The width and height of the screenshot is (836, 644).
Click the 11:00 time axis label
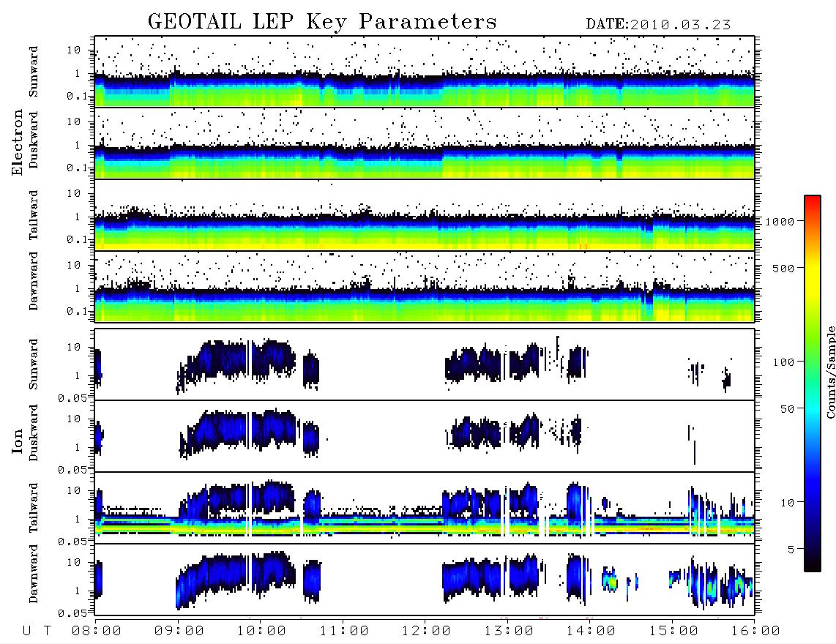344,631
